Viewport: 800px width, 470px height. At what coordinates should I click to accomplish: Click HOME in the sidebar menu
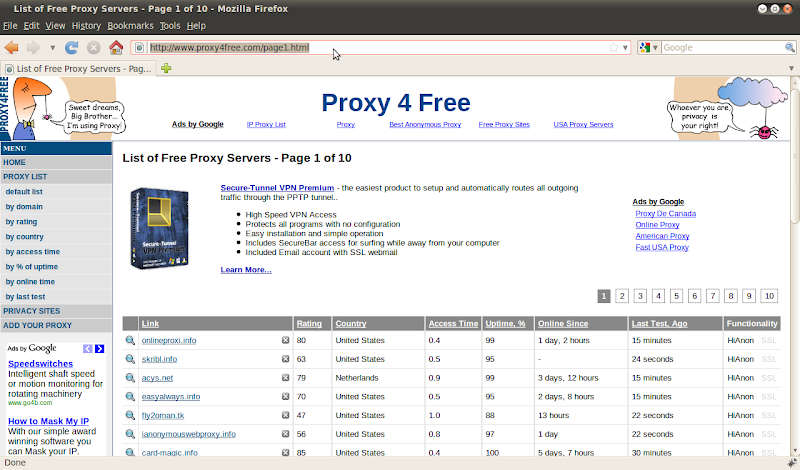pos(56,162)
